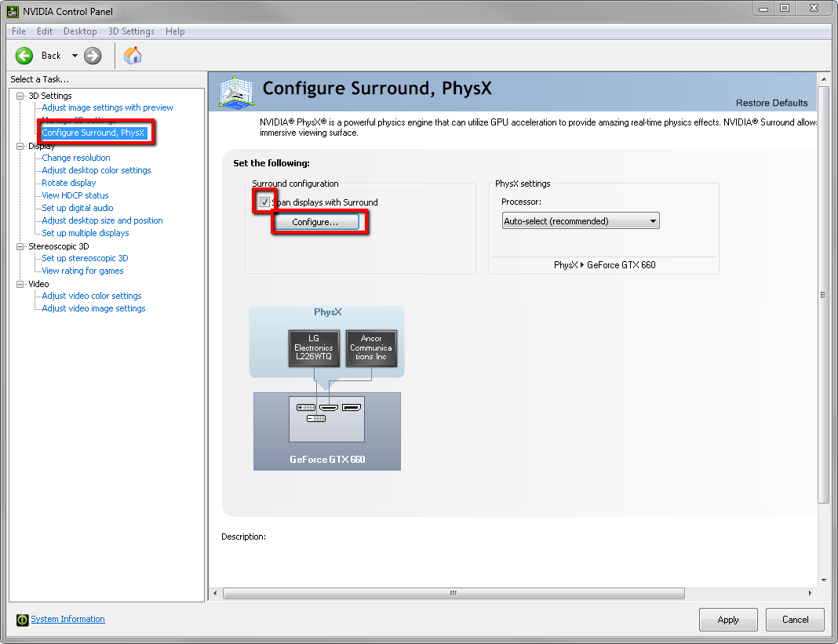This screenshot has height=644, width=838.
Task: Click the Back button label
Action: pos(51,56)
